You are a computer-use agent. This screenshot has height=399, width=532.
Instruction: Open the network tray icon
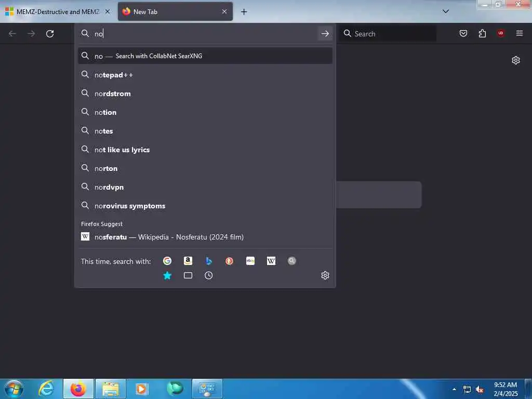click(x=467, y=390)
